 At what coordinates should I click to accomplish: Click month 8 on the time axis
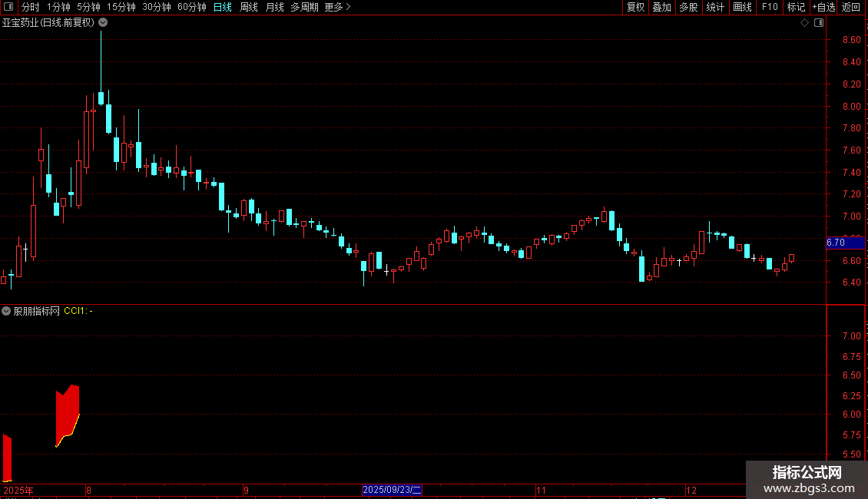point(88,490)
